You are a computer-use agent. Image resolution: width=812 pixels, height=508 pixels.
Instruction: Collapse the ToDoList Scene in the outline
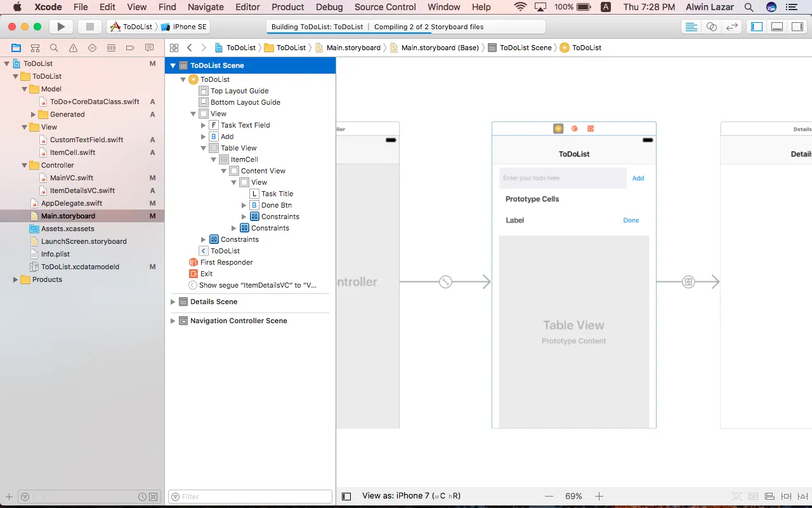point(173,65)
